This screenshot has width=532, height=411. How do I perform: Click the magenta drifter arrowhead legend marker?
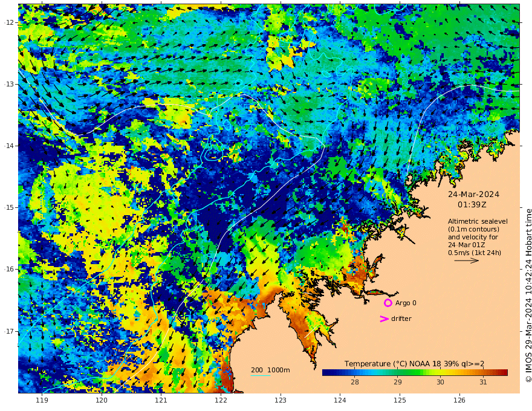pos(384,319)
